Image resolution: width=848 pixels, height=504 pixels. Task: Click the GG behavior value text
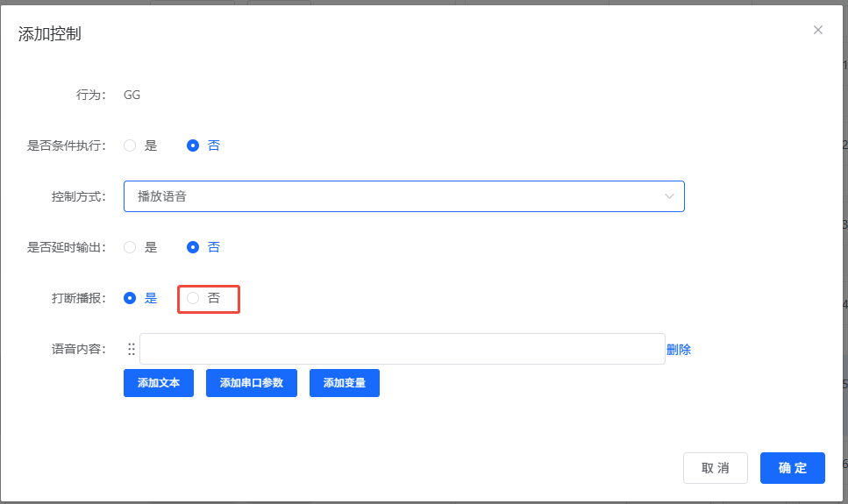coord(132,95)
